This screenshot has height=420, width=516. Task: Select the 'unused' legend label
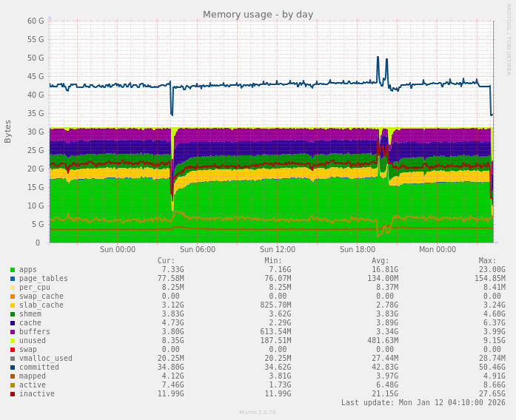pyautogui.click(x=33, y=341)
